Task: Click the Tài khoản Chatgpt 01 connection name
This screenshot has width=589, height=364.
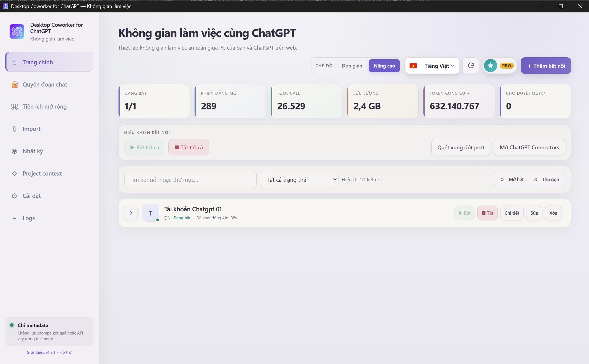Action: click(193, 209)
